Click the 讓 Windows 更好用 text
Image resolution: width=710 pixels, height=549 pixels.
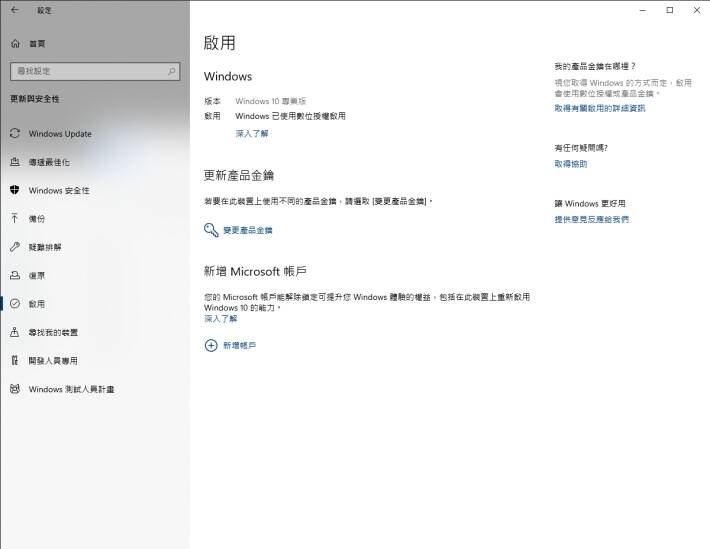[590, 203]
